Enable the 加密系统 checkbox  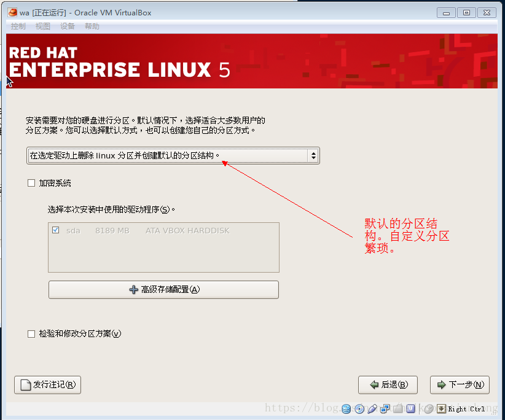(x=31, y=183)
